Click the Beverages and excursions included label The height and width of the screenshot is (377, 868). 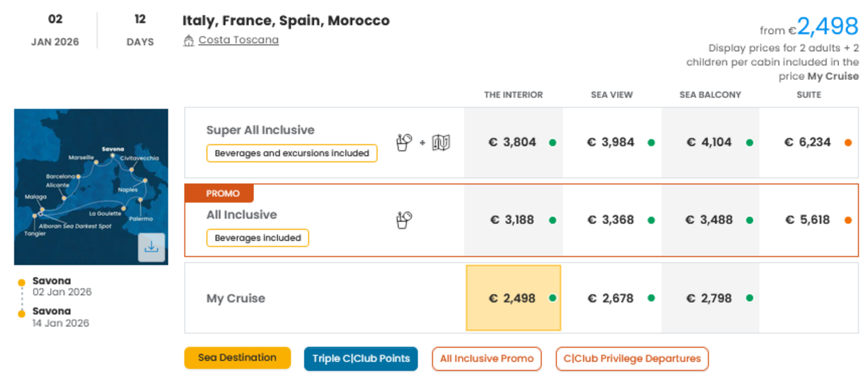pos(291,153)
